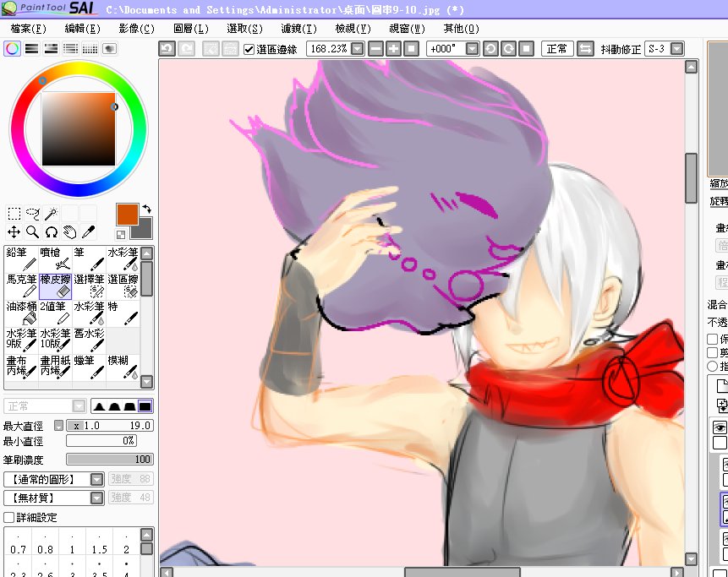728x577 pixels.
Task: Open the 編輯(E) menu
Action: (82, 29)
